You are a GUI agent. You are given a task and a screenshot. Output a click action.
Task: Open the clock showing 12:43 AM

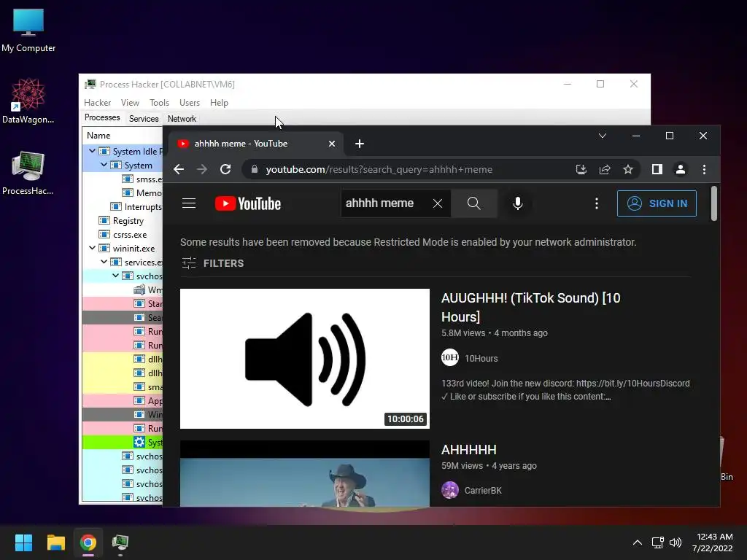tap(713, 542)
